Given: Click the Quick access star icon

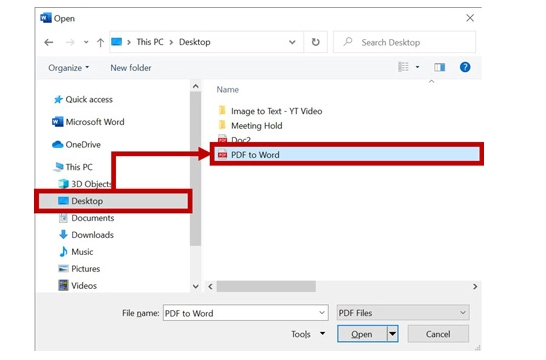Looking at the screenshot, I should [58, 100].
